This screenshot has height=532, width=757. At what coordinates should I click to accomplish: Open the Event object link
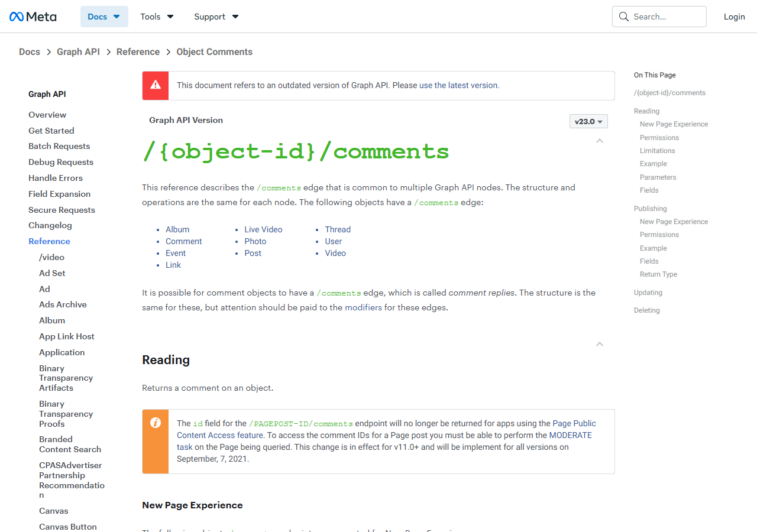176,253
